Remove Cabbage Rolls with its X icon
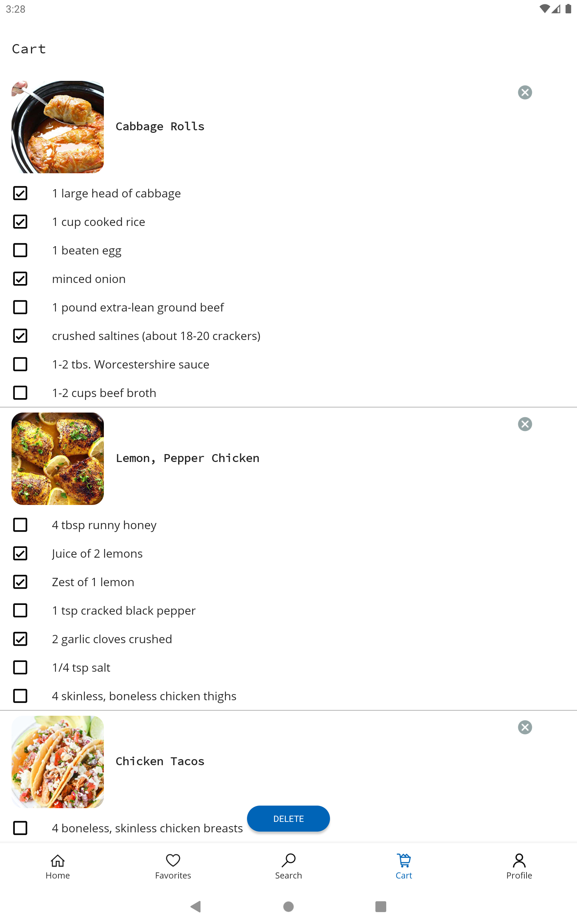Viewport: 577px width, 924px height. (525, 92)
